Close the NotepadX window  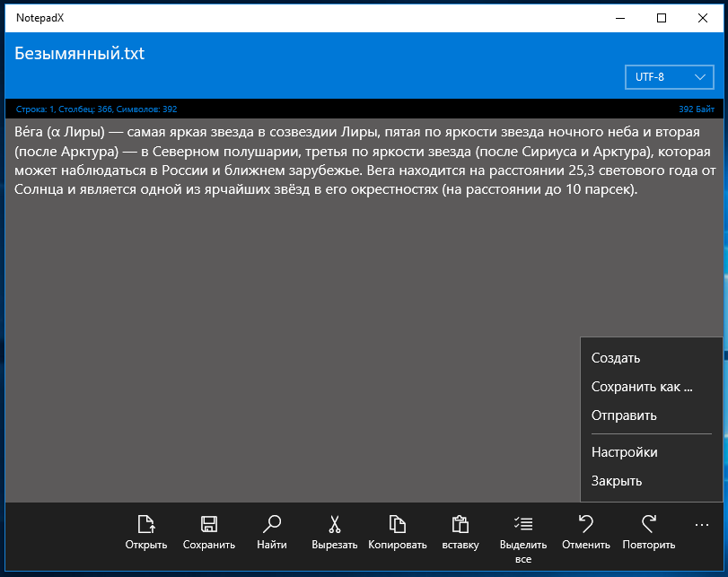(x=703, y=18)
